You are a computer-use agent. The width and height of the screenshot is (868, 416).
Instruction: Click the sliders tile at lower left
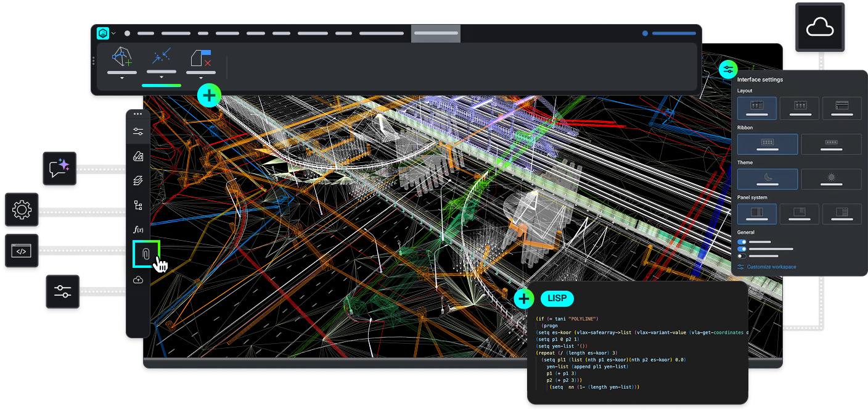pyautogui.click(x=62, y=291)
